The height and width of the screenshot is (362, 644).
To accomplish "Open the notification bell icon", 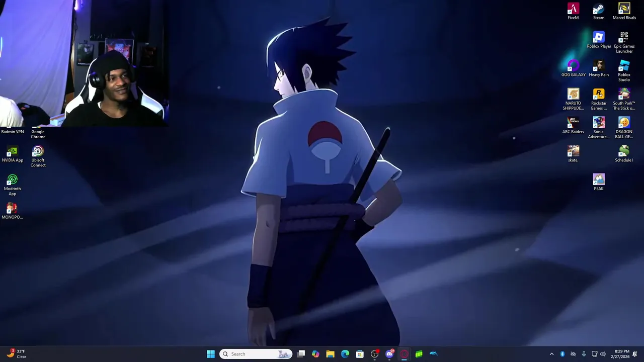I will [635, 354].
